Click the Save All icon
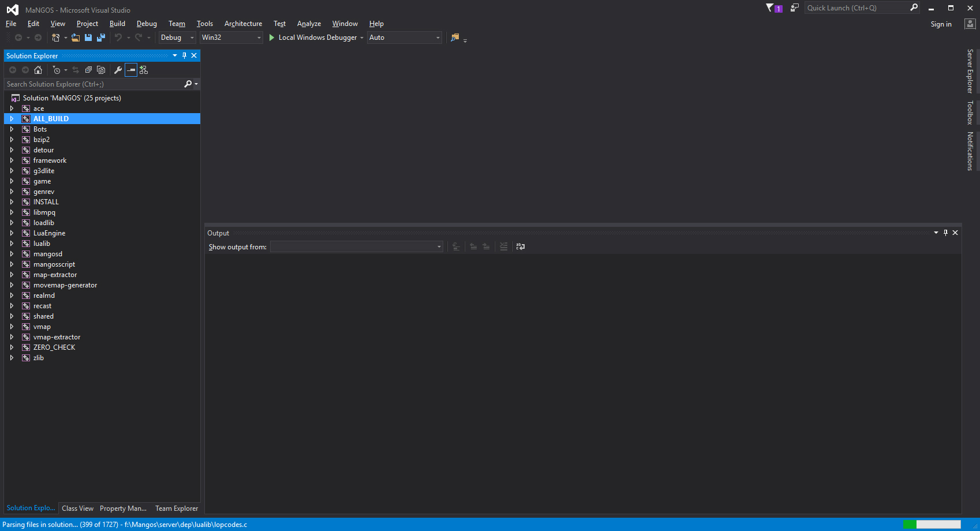980x531 pixels. pos(101,38)
